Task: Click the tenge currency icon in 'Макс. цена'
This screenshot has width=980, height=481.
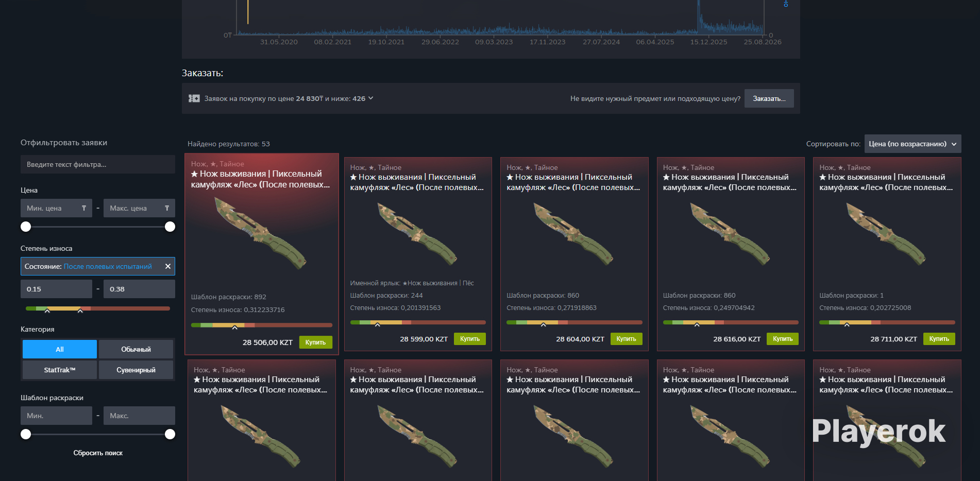Action: pyautogui.click(x=167, y=208)
